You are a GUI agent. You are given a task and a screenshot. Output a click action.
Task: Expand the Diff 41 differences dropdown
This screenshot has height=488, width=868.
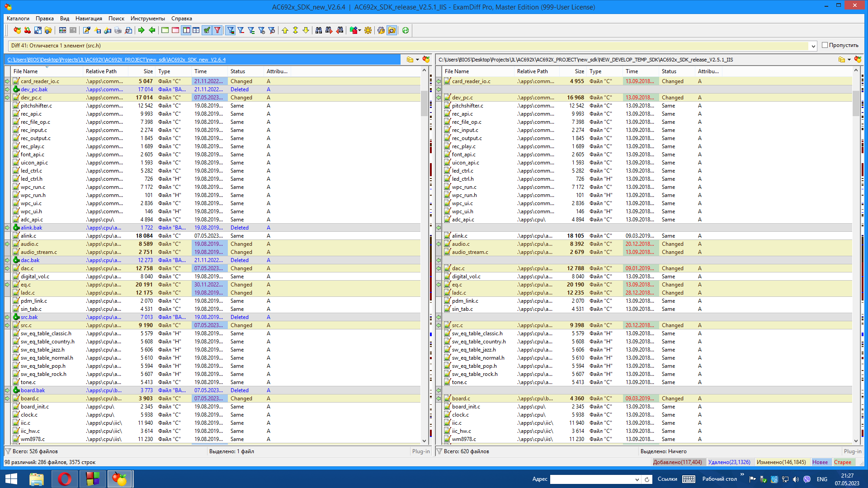tap(813, 46)
